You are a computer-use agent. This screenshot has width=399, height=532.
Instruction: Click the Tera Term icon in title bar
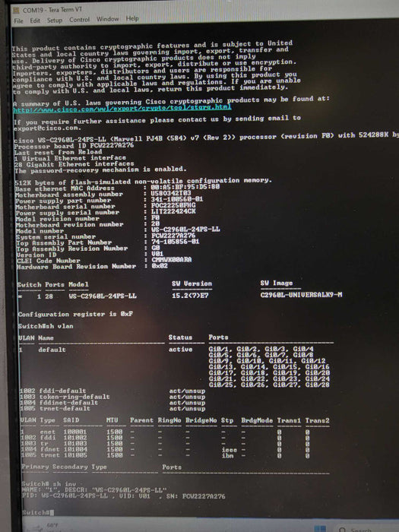point(16,11)
